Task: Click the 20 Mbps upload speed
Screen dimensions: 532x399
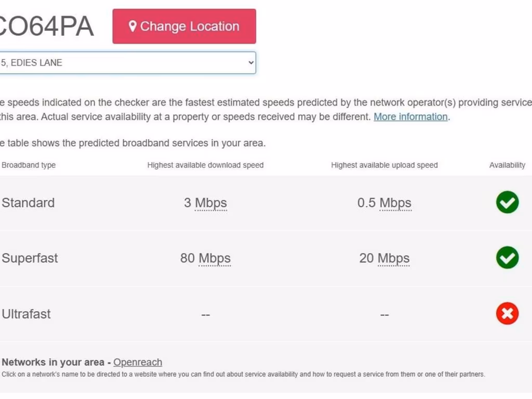Action: click(384, 258)
